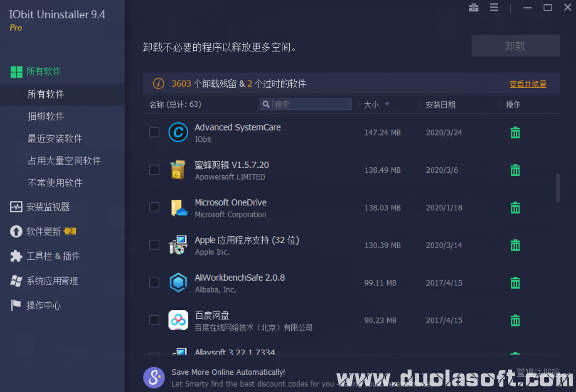
Task: Select 不常使用软件 in sidebar
Action: [55, 183]
